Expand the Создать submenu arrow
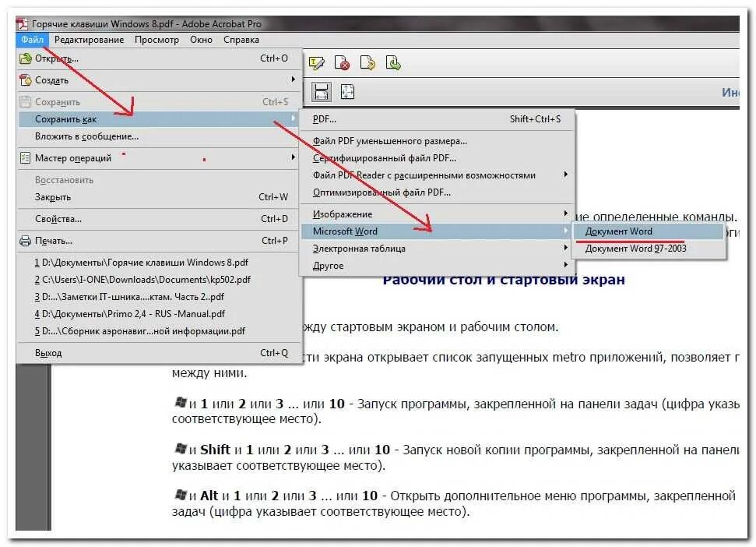Image resolution: width=756 pixels, height=547 pixels. 295,79
